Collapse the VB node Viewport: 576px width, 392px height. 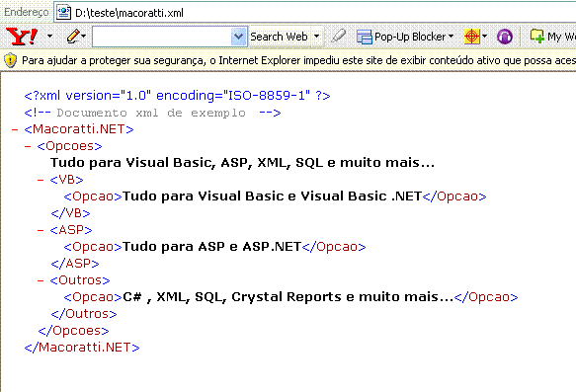point(41,180)
